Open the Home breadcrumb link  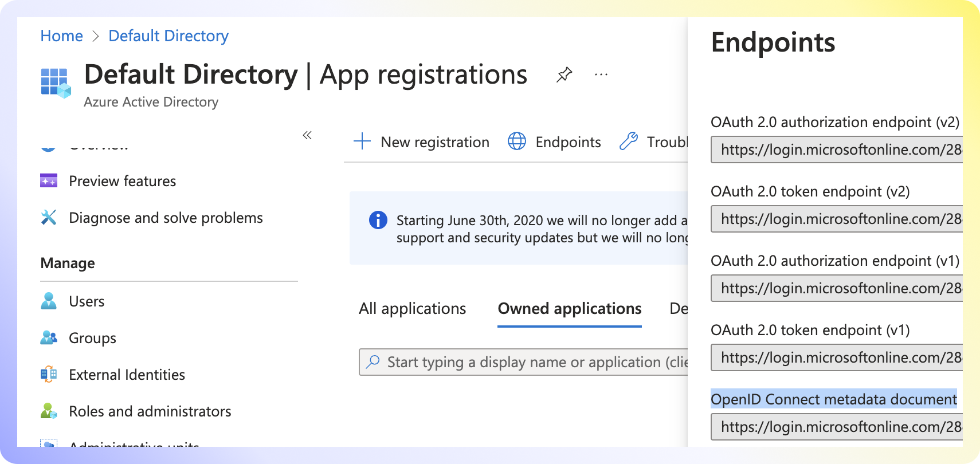click(61, 36)
